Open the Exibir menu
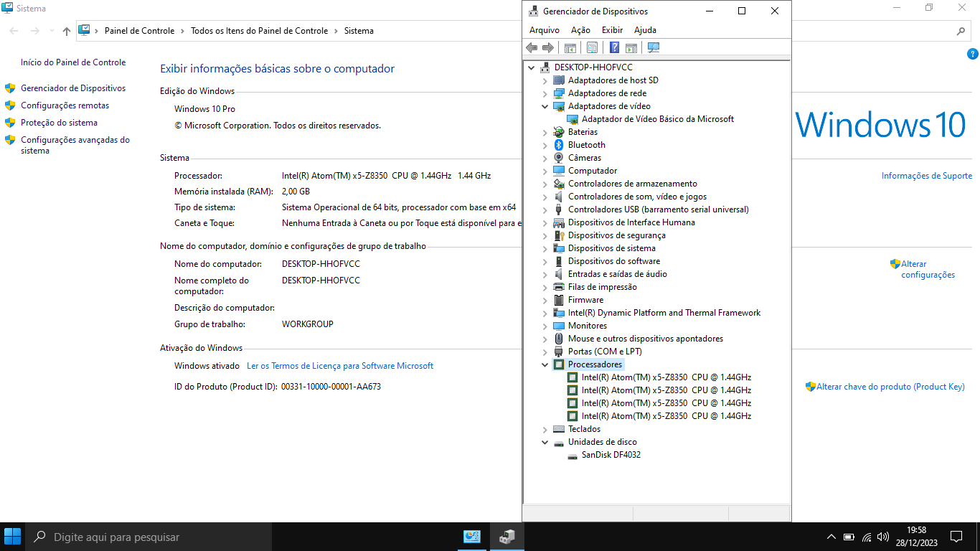Screen dimensions: 980x551 tap(612, 30)
